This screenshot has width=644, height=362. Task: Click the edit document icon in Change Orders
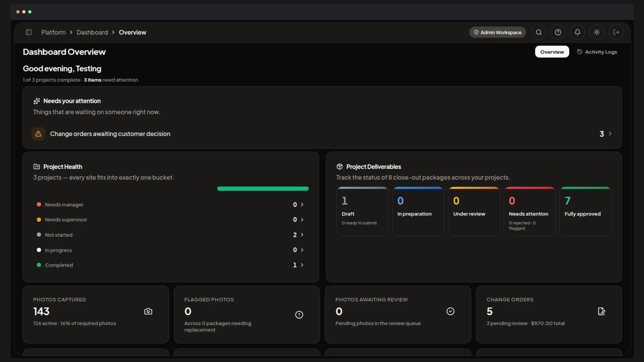coord(601,311)
